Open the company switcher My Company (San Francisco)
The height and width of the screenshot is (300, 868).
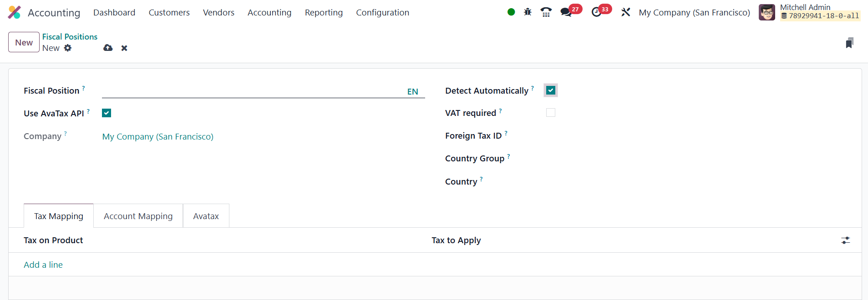click(x=694, y=13)
